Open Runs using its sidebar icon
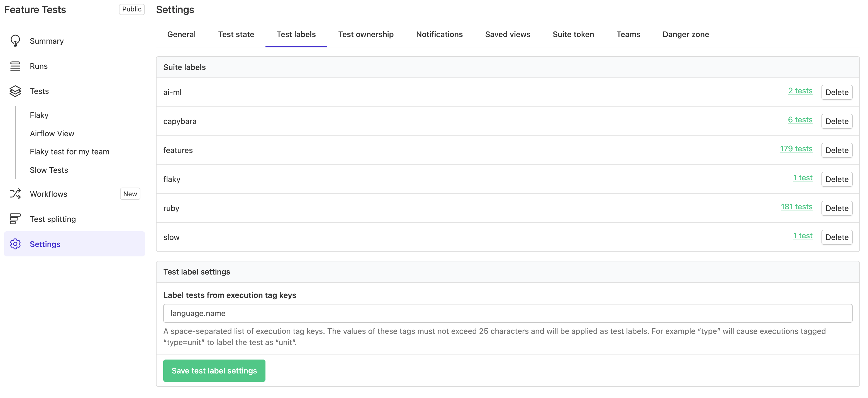 (15, 66)
